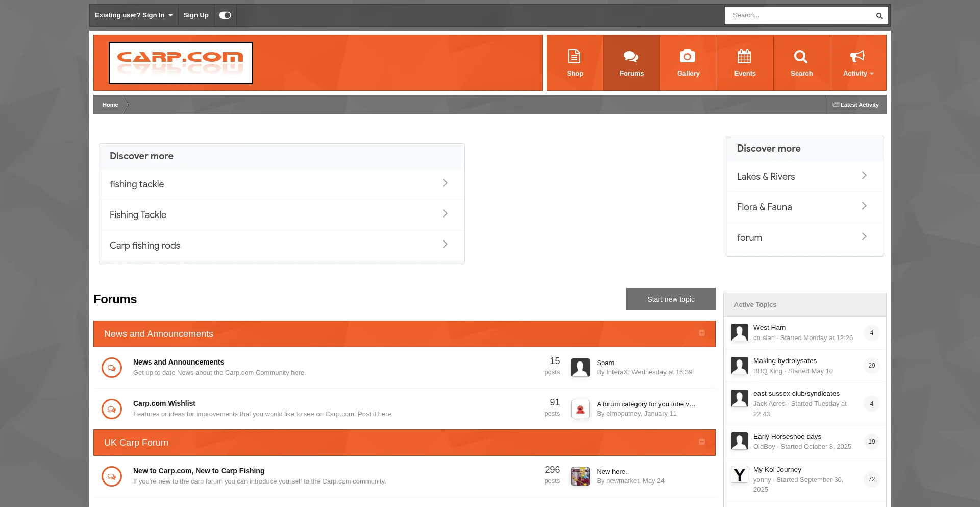Click the Sign Up link

tap(196, 15)
